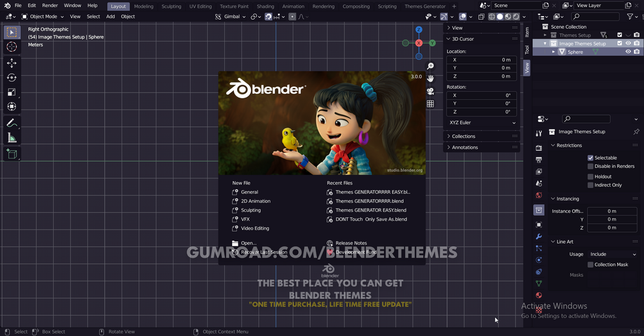
Task: Toggle viewport X-ray mode
Action: pos(481,17)
